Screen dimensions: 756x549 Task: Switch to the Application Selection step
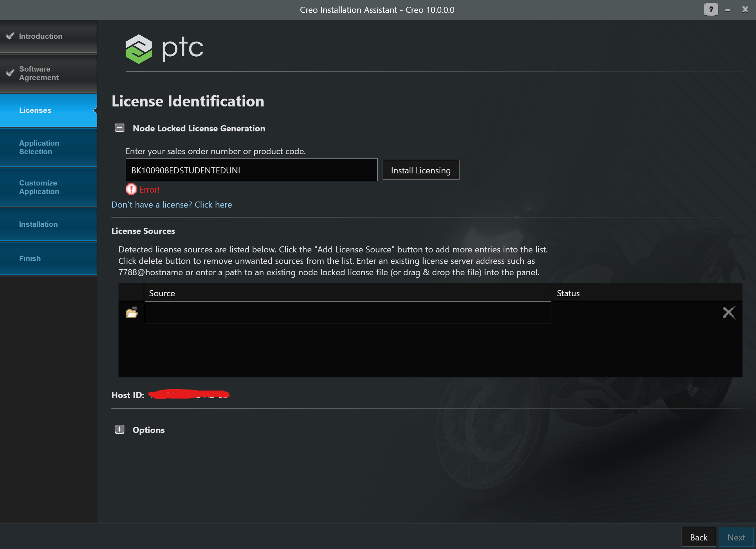pos(39,147)
